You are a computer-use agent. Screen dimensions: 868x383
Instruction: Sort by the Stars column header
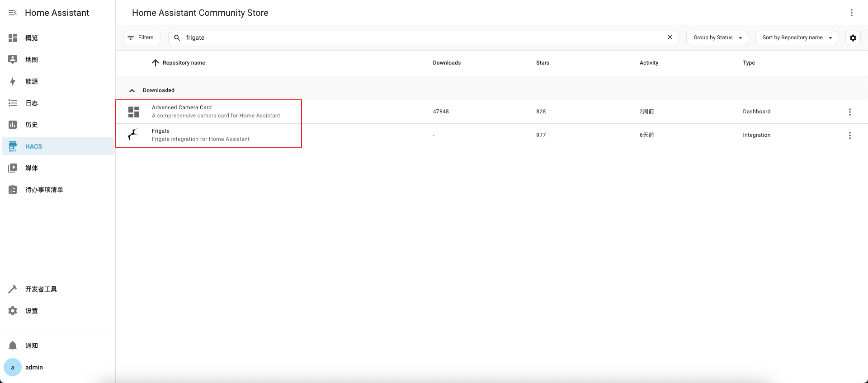pos(542,63)
